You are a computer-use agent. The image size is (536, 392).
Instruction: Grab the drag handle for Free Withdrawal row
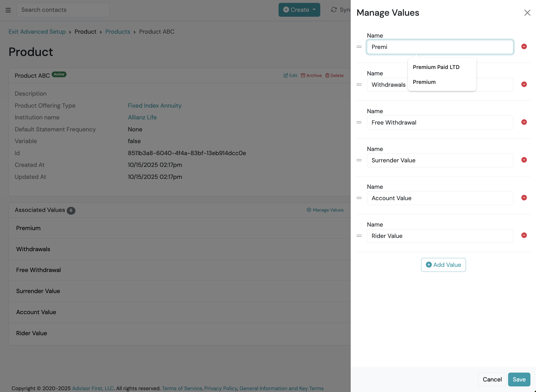pyautogui.click(x=359, y=122)
